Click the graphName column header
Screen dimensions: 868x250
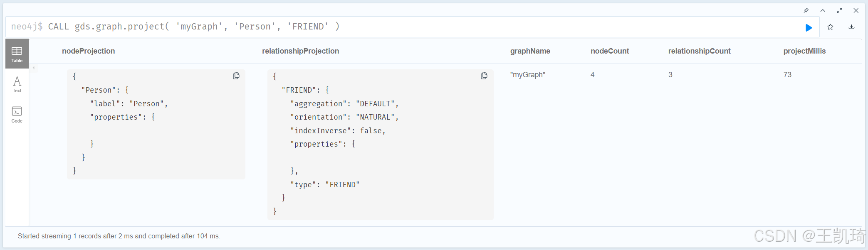530,51
